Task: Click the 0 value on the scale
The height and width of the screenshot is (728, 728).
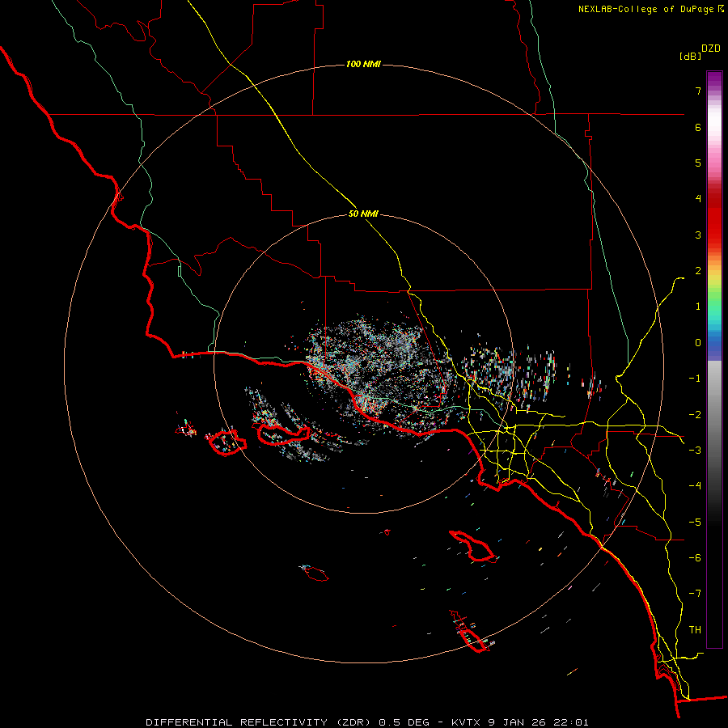Action: [698, 343]
